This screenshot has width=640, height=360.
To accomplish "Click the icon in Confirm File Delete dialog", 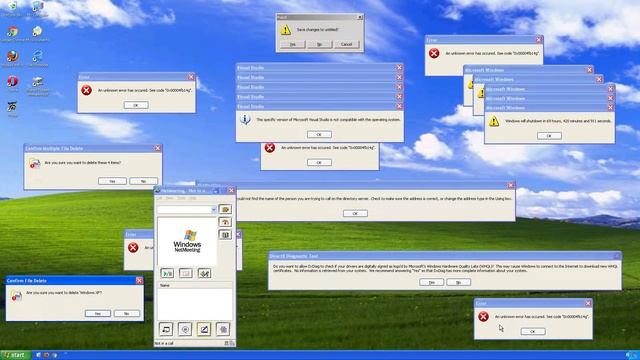I will [16, 295].
